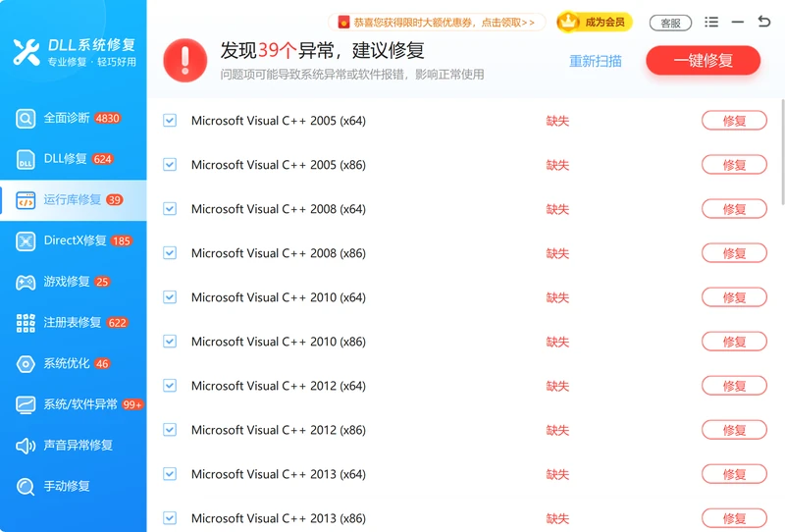
Task: Open 手动修复 section
Action: click(x=73, y=486)
